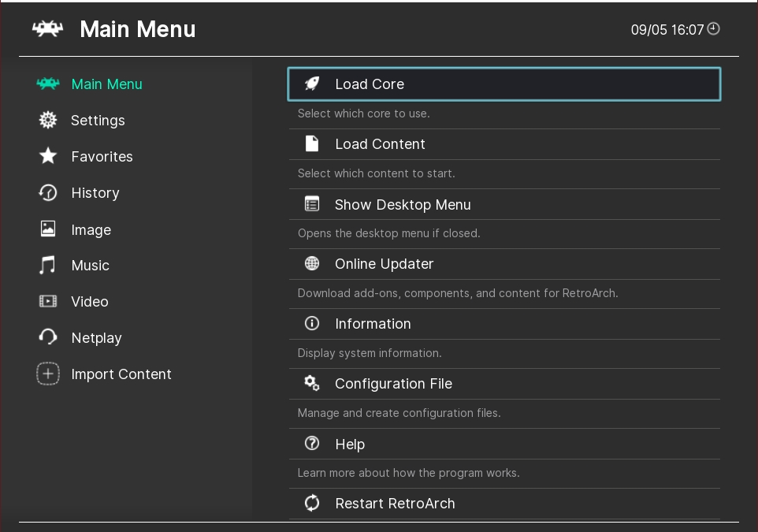
Task: Open the Music sidebar tab
Action: 90,266
